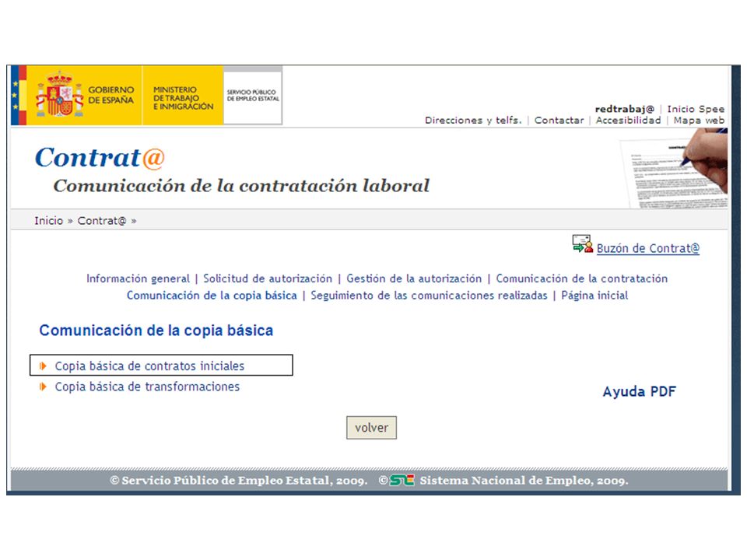Go to Seguimiento de las comunicaciones realizadas
This screenshot has height=560, width=747.
click(430, 296)
